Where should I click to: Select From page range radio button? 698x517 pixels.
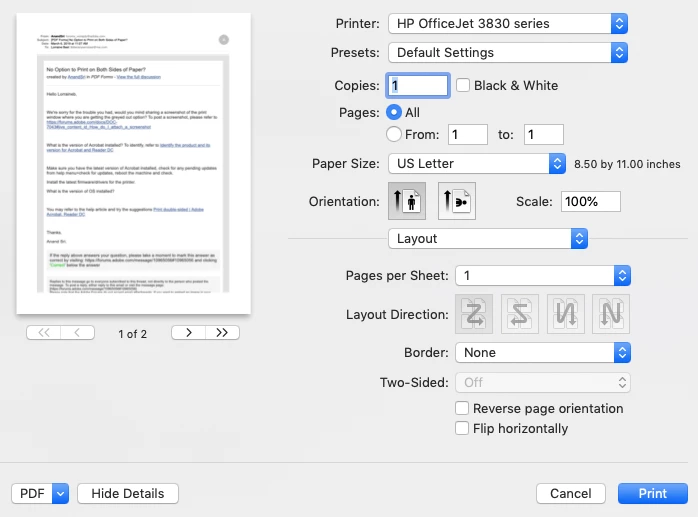[x=394, y=134]
